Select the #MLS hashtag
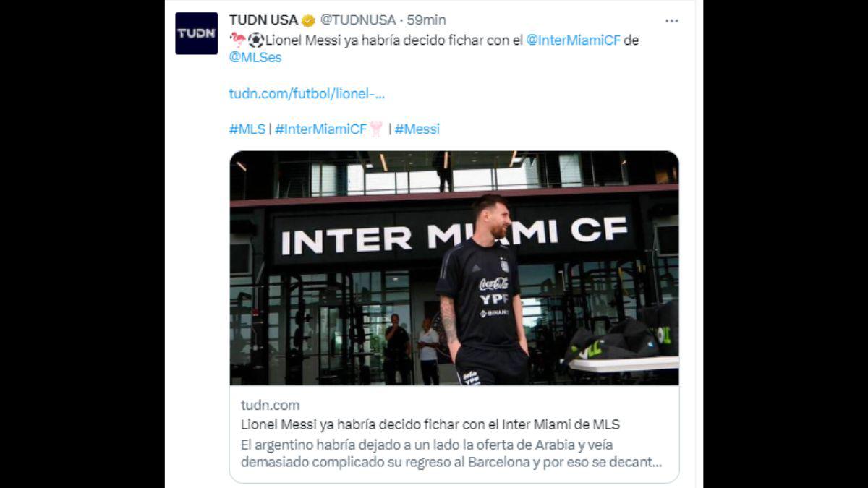 tap(247, 129)
